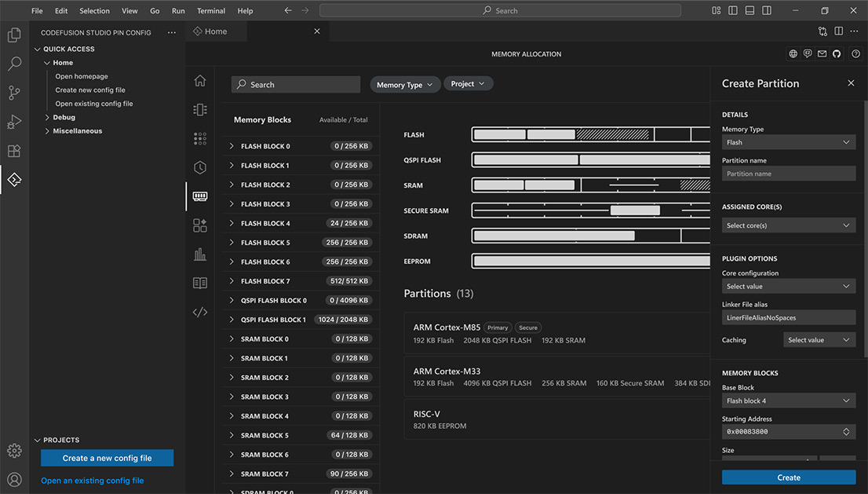Click the help question-mark icon top right
Image resolution: width=868 pixels, height=494 pixels.
click(855, 53)
